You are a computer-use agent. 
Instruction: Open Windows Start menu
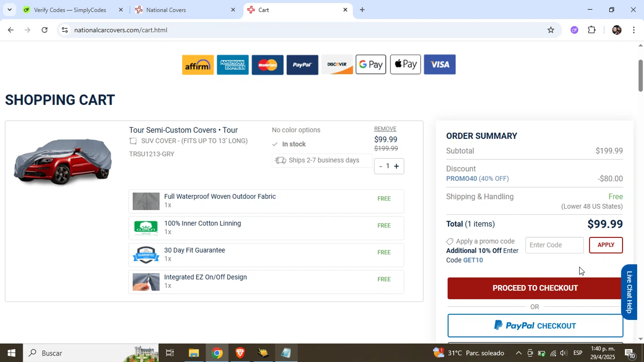point(11,353)
